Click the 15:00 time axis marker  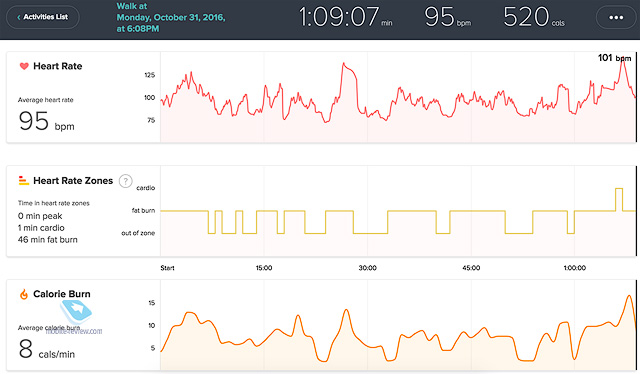[264, 268]
